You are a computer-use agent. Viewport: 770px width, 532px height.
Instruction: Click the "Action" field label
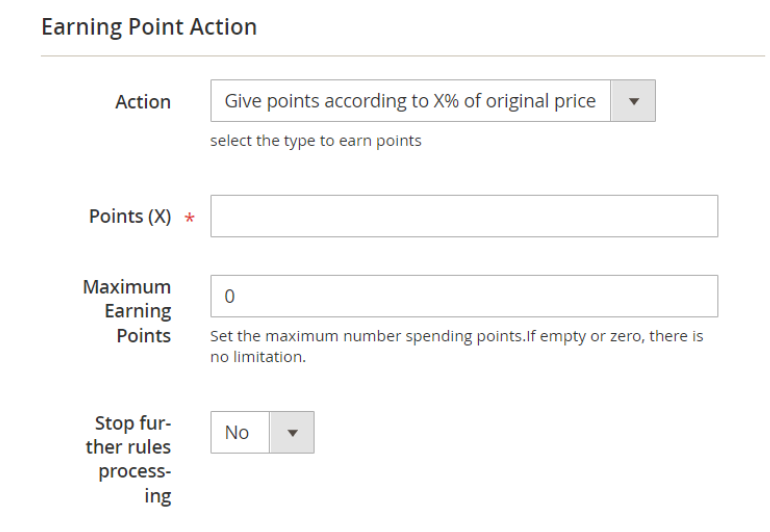[143, 102]
